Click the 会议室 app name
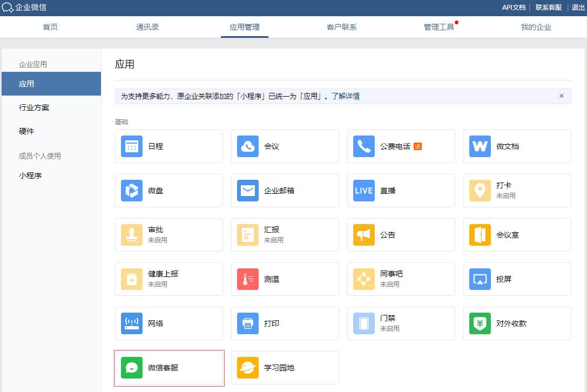The height and width of the screenshot is (392, 587). [508, 235]
